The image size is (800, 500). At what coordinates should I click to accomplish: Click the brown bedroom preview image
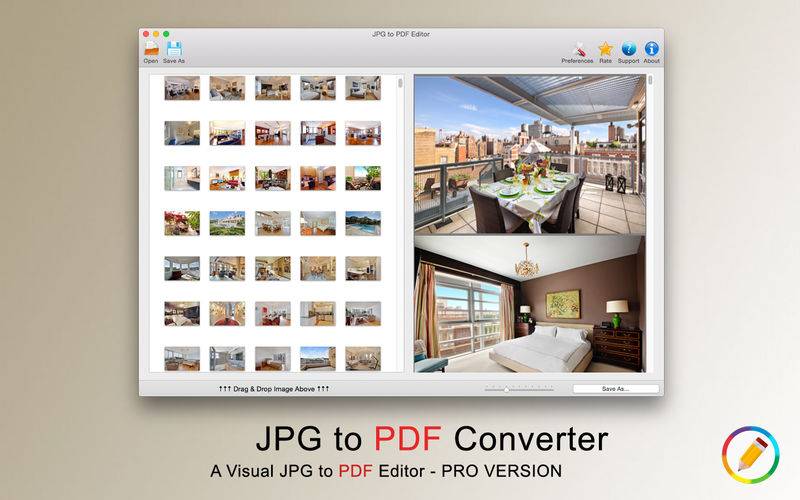pyautogui.click(x=530, y=304)
